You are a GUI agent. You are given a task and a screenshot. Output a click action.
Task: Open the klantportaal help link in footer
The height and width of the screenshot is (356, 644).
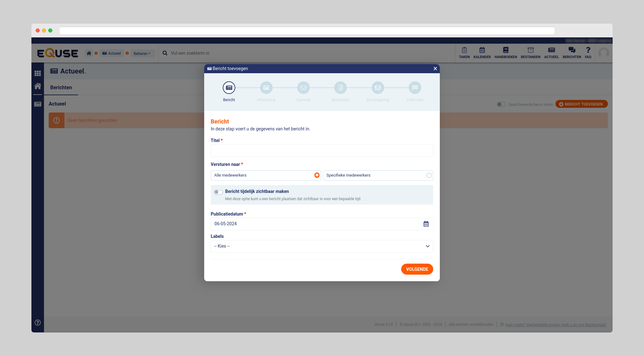[555, 325]
